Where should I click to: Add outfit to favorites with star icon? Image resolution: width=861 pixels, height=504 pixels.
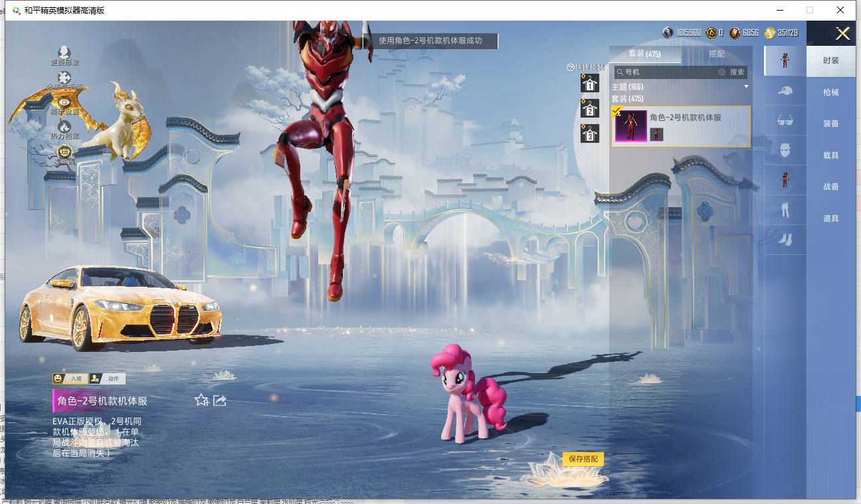click(202, 400)
